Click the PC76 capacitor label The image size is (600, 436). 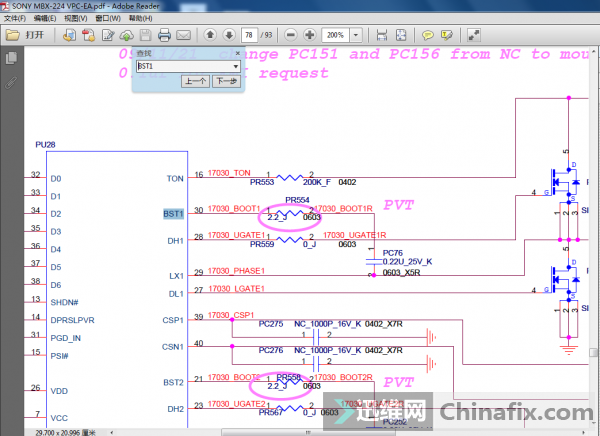click(393, 253)
